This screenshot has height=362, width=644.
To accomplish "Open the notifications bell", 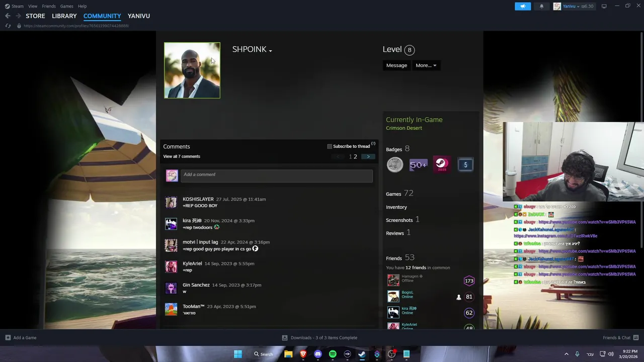I will pos(541,6).
